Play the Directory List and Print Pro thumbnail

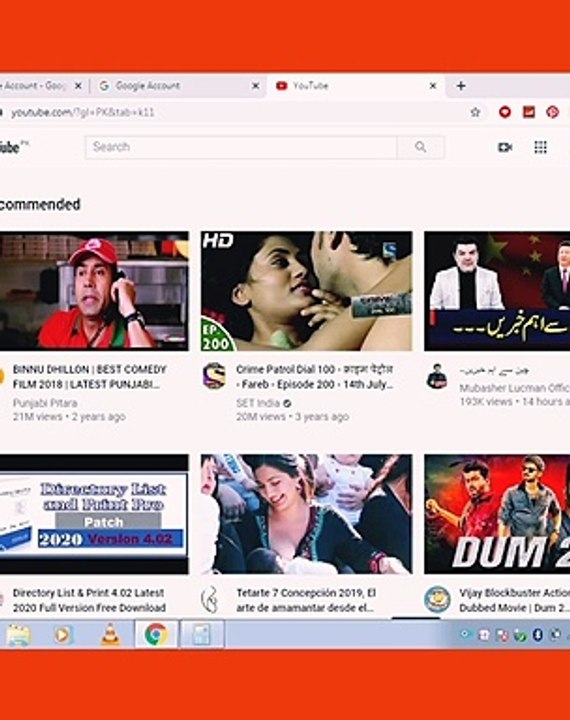(x=94, y=514)
